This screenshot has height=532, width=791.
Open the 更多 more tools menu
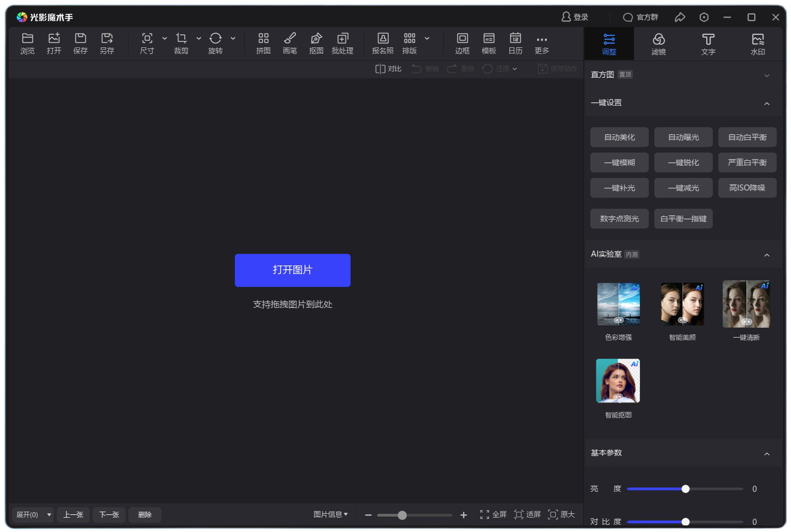pos(542,44)
